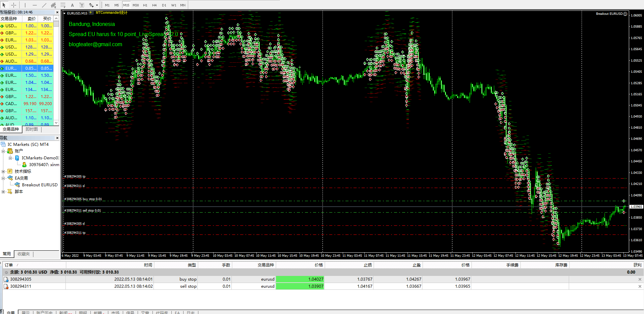Switch timeframe to M30
644x314 pixels.
tap(136, 5)
